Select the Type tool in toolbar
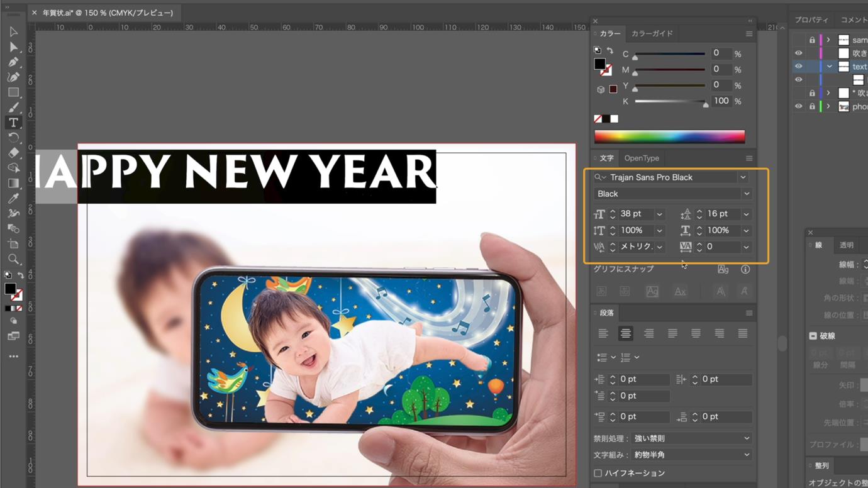 pyautogui.click(x=13, y=123)
